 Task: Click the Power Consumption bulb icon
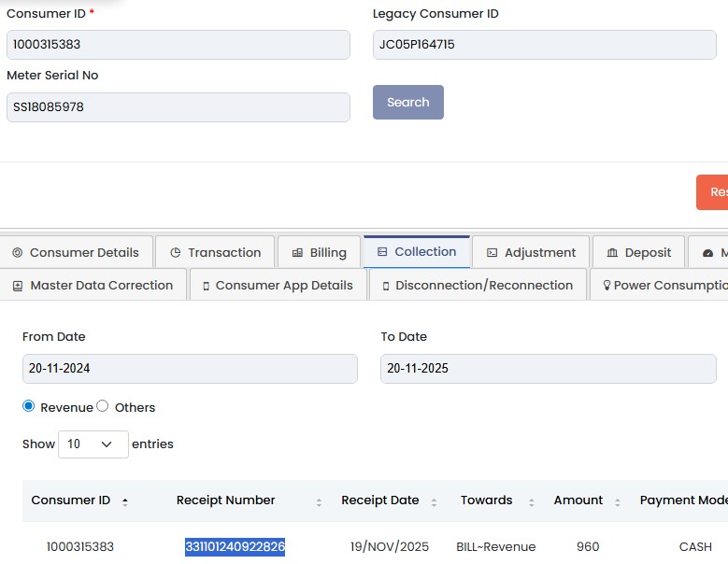(x=607, y=285)
